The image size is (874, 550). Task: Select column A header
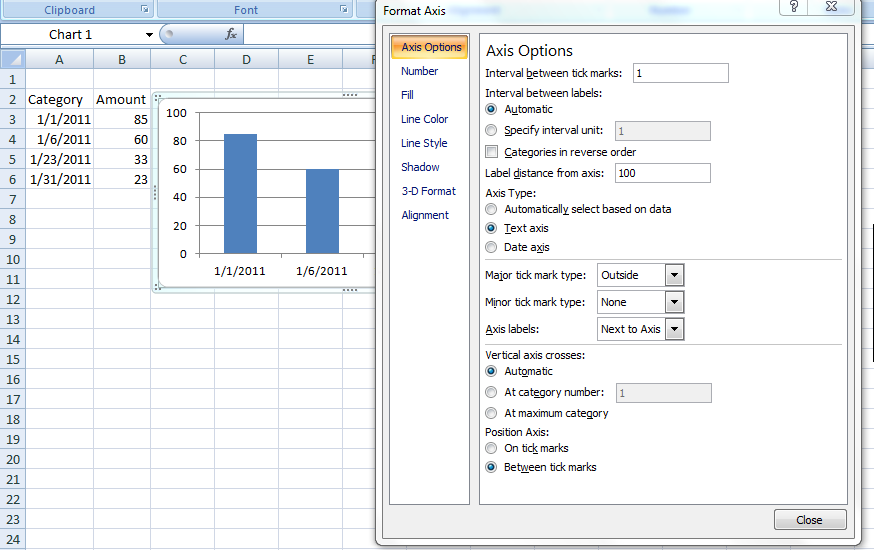click(59, 59)
